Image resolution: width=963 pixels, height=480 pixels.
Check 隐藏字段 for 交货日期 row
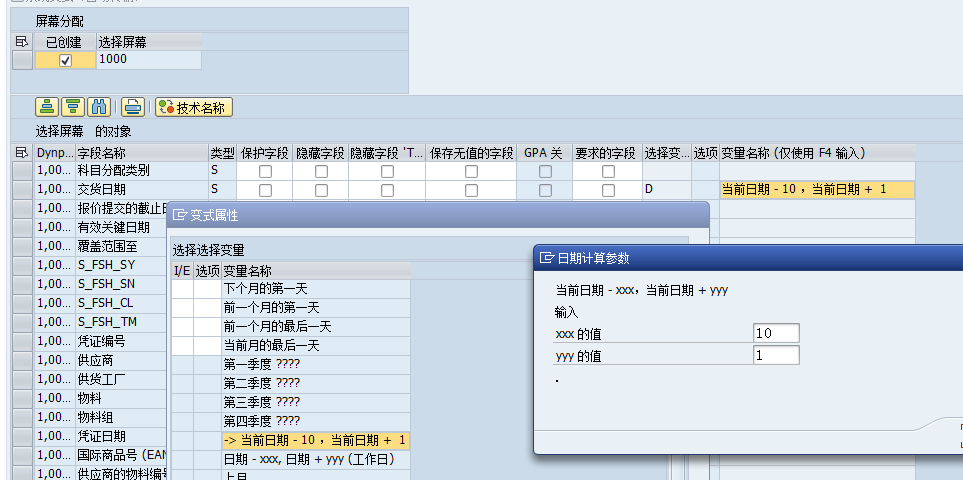(x=321, y=190)
